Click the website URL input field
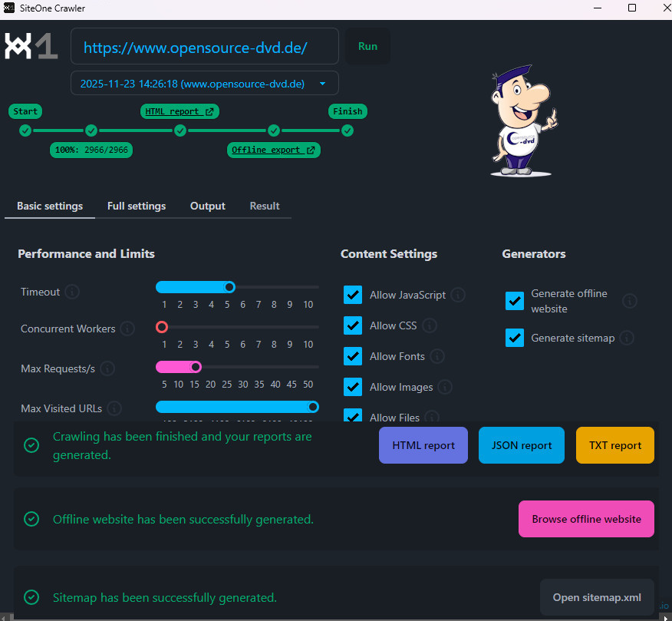672x621 pixels. 205,48
